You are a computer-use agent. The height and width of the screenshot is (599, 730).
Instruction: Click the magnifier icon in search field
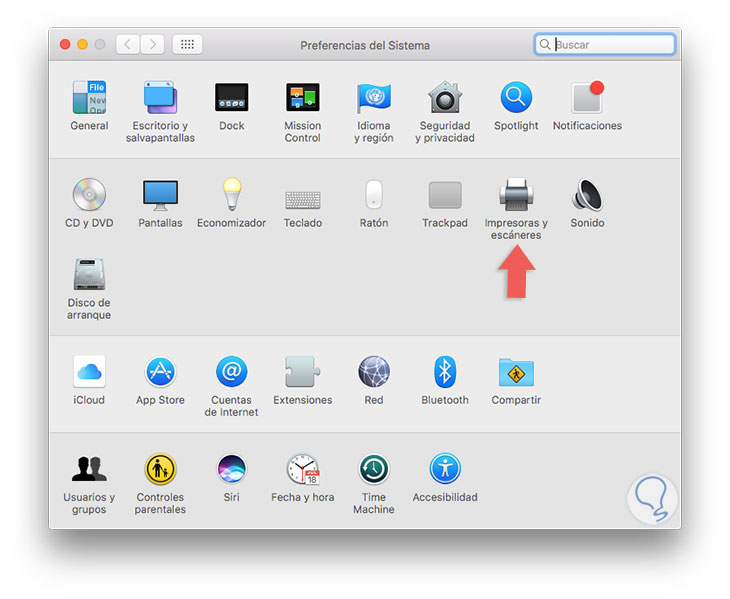(x=544, y=45)
